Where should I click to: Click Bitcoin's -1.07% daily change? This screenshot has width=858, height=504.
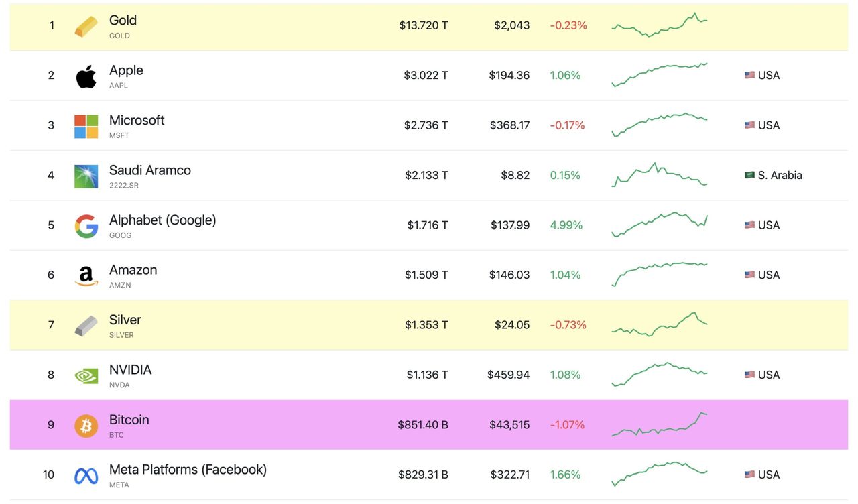click(567, 425)
